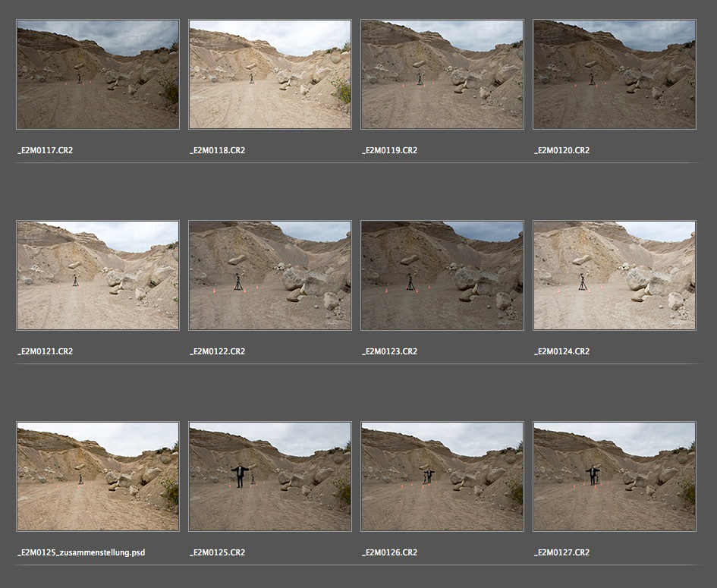Image resolution: width=717 pixels, height=588 pixels.
Task: Select the dark _E2M0123.CR2 thumbnail
Action: point(442,275)
